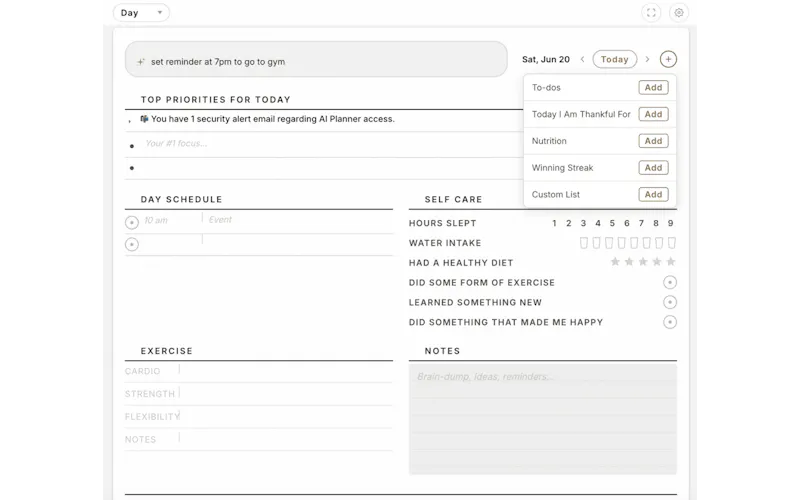
Task: Click the Flexibility exercise field
Action: click(286, 416)
